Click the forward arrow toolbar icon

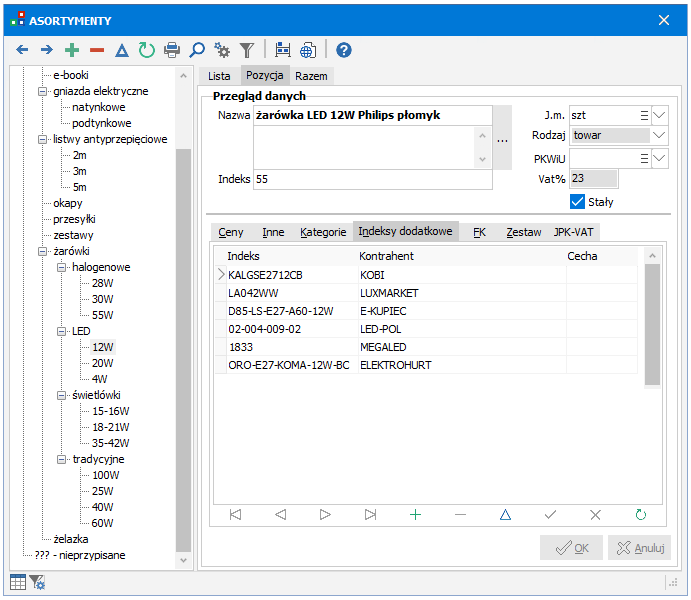(47, 50)
